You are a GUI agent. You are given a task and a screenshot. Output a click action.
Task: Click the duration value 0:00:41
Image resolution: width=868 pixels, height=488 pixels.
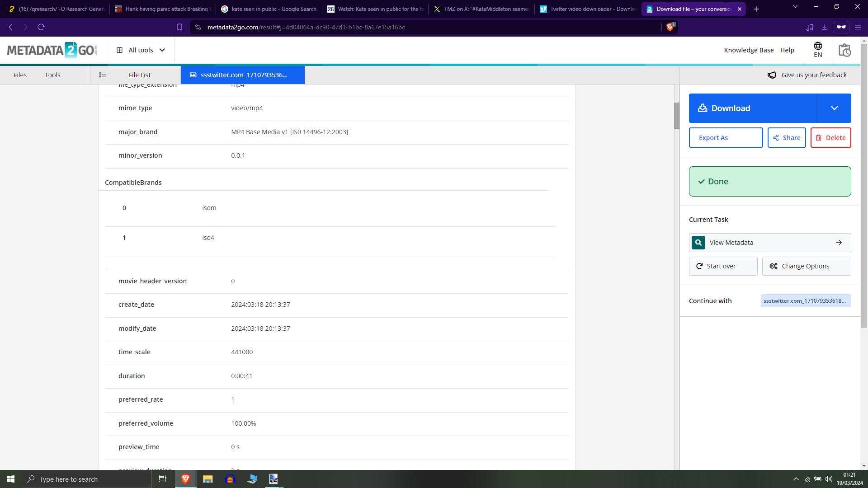(241, 376)
